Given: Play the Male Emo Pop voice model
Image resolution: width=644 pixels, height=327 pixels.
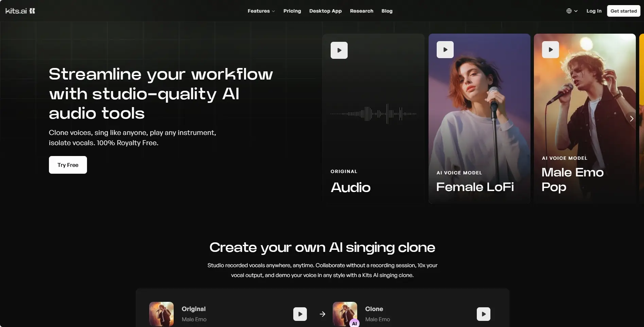Looking at the screenshot, I should coord(550,50).
